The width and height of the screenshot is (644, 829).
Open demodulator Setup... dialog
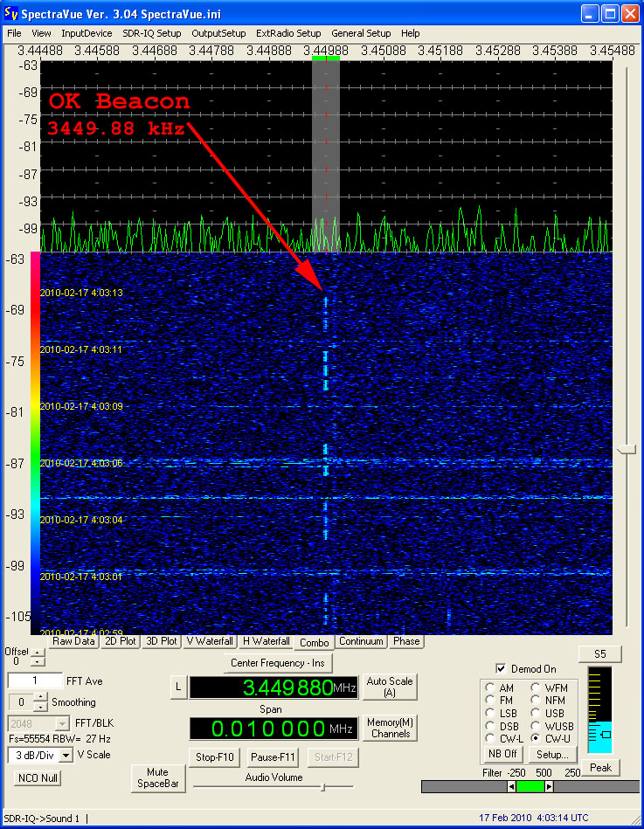[552, 754]
